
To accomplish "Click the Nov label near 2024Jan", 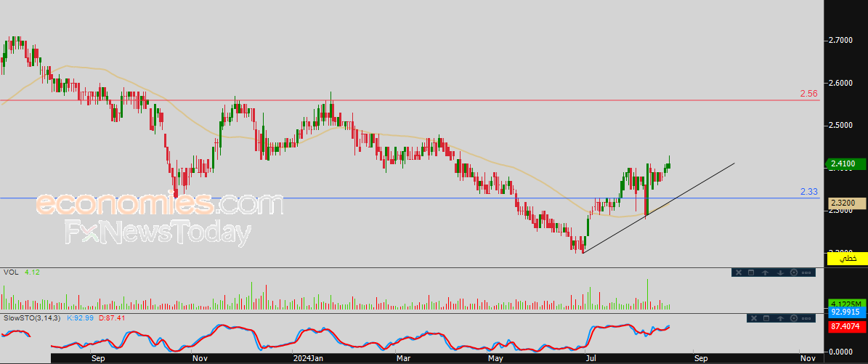I will tap(200, 358).
